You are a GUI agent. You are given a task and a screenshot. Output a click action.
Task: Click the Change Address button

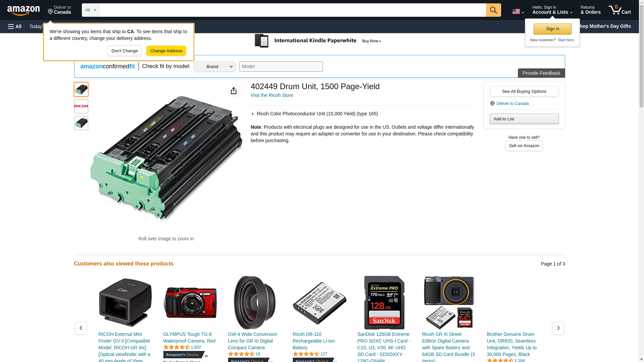(x=166, y=51)
